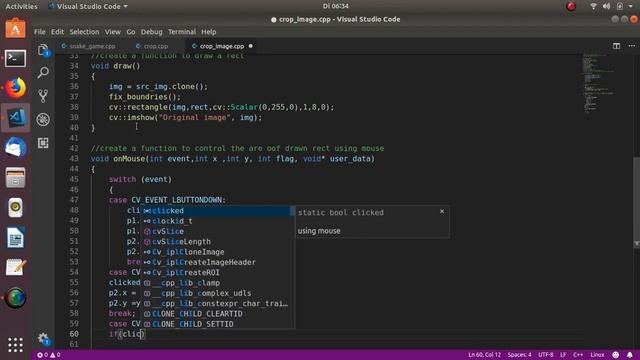Choose the 'Cv_iplCloneImage' suggestion
This screenshot has height=360, width=640.
coord(217,252)
